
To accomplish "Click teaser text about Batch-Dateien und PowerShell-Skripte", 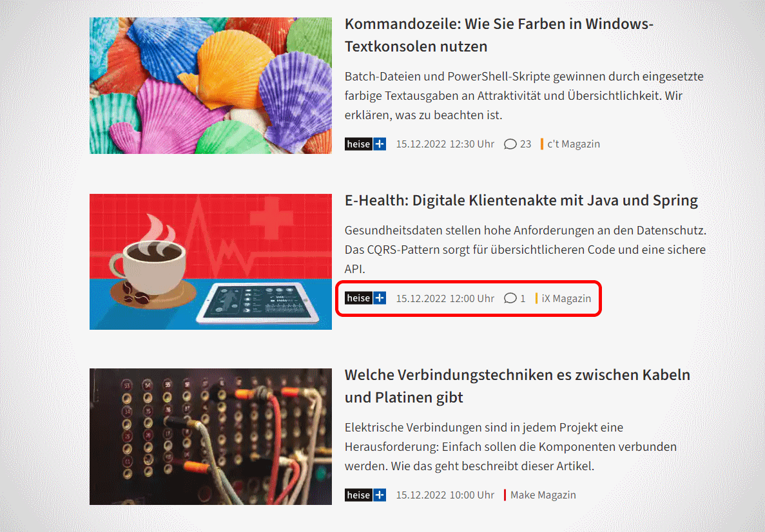I will [524, 95].
